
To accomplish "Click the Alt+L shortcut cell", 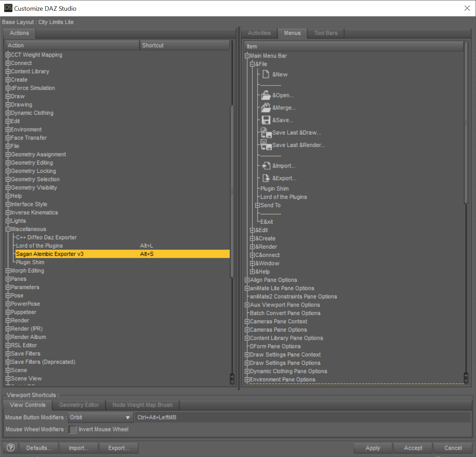I will 147,246.
